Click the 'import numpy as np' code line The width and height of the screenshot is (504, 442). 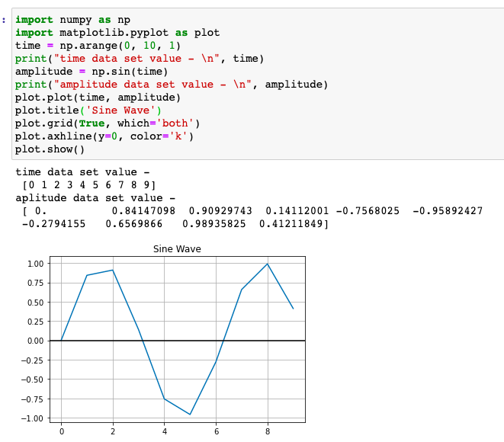72,20
